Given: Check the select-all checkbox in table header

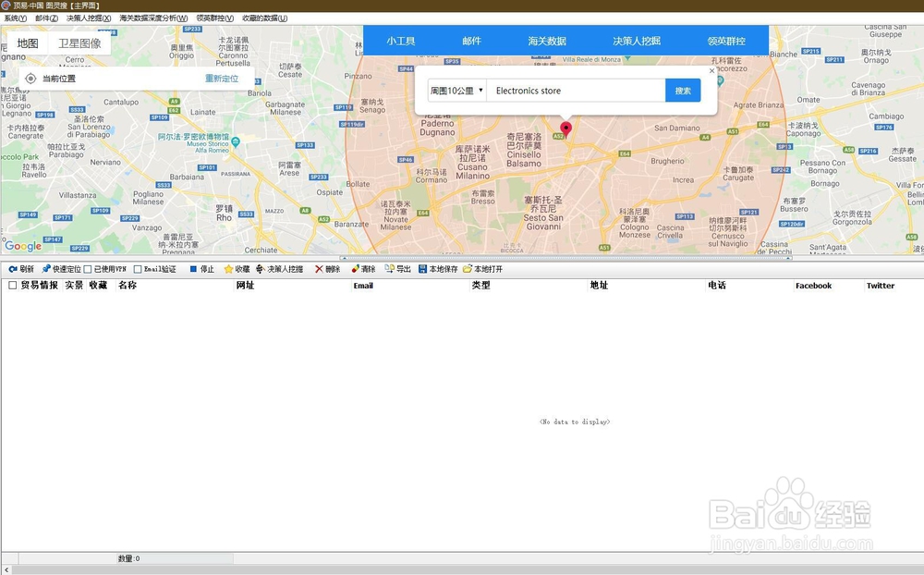Looking at the screenshot, I should tap(12, 286).
